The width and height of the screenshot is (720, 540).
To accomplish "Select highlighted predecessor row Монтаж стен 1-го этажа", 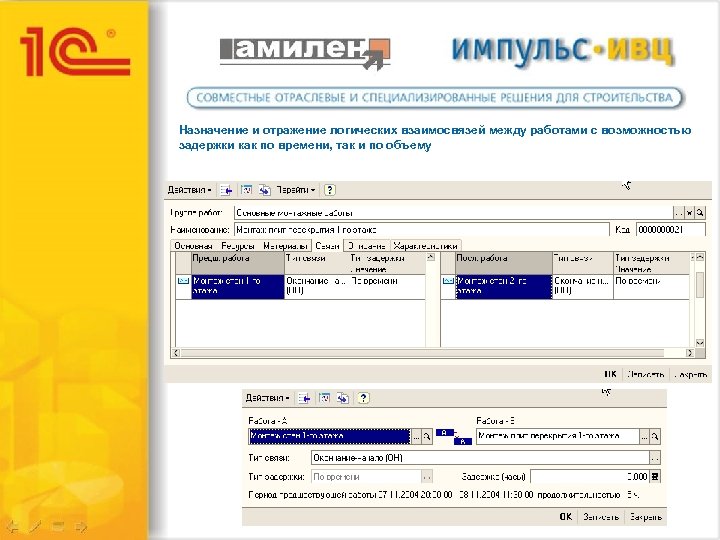I will (237, 287).
